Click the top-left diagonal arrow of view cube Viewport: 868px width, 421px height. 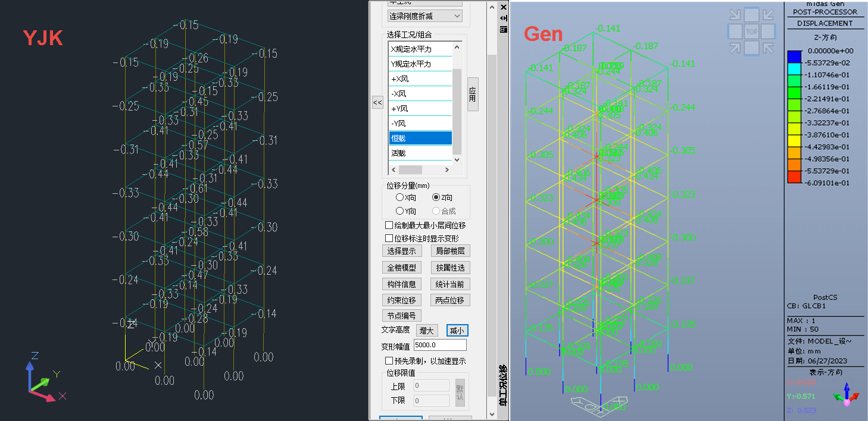pyautogui.click(x=735, y=15)
